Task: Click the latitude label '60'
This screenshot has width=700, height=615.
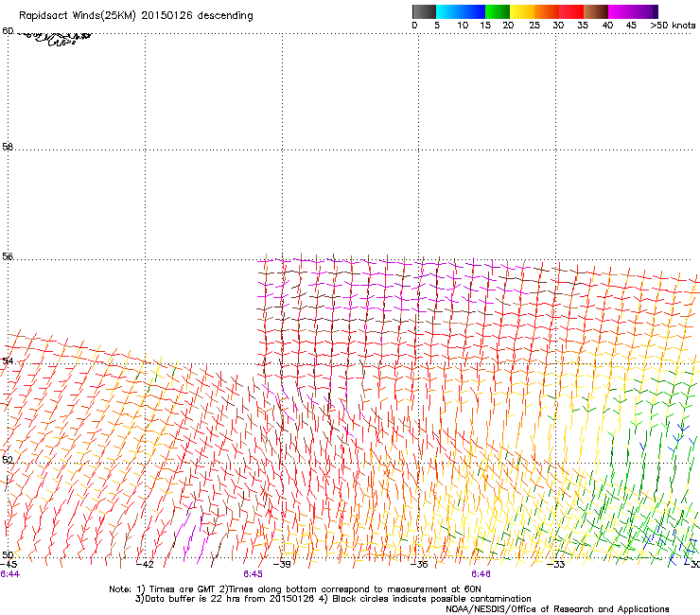Action: tap(8, 31)
